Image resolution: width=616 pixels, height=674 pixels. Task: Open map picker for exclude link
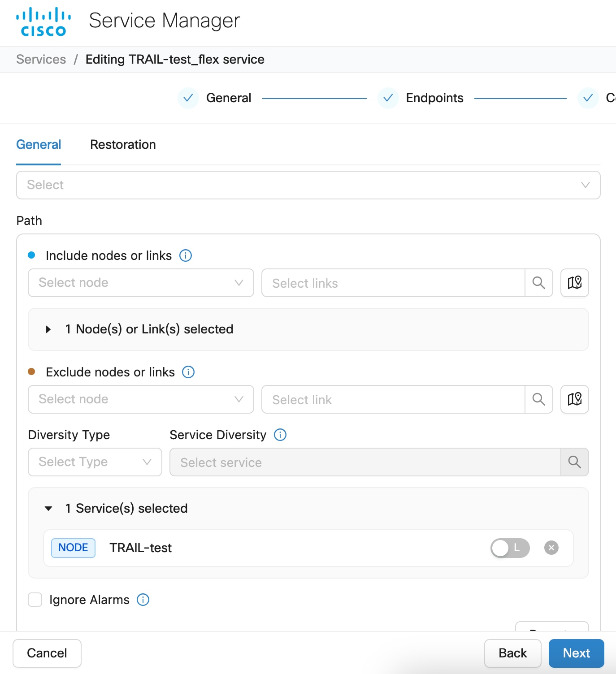(575, 399)
